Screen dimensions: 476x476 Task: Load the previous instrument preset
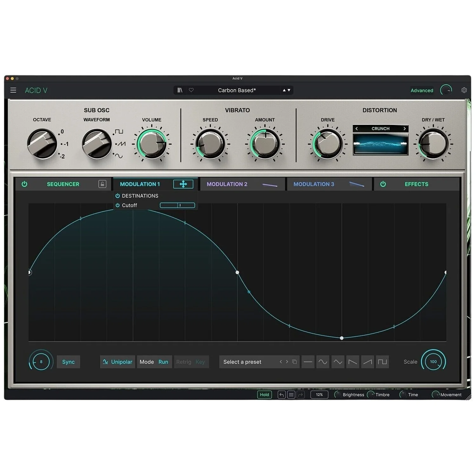click(284, 90)
